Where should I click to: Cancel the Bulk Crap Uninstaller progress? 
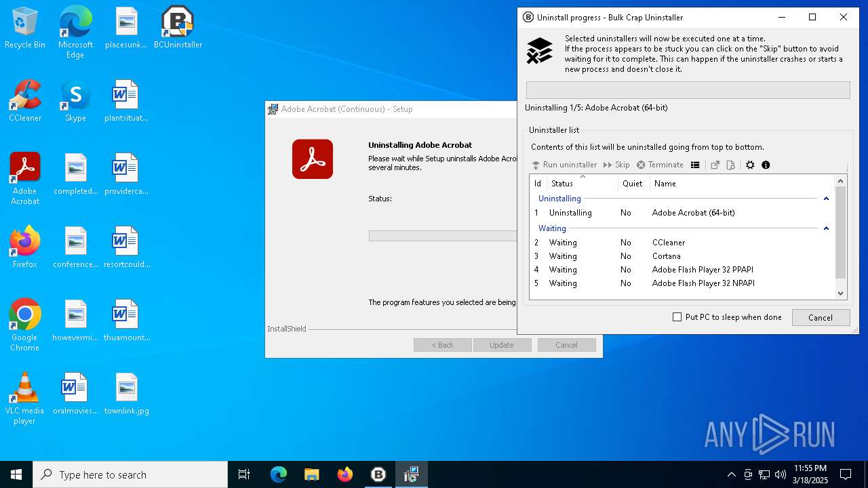pos(820,317)
